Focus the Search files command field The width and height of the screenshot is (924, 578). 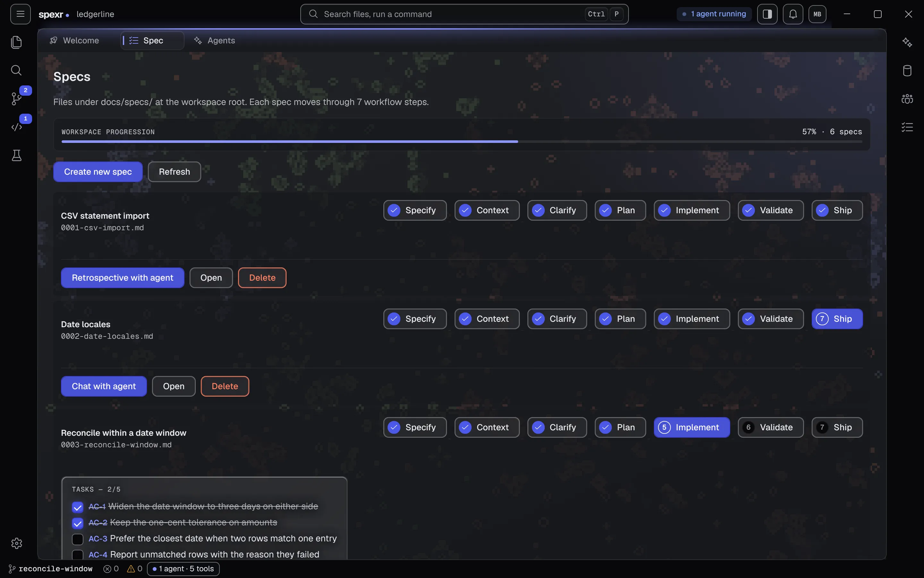[x=464, y=14]
